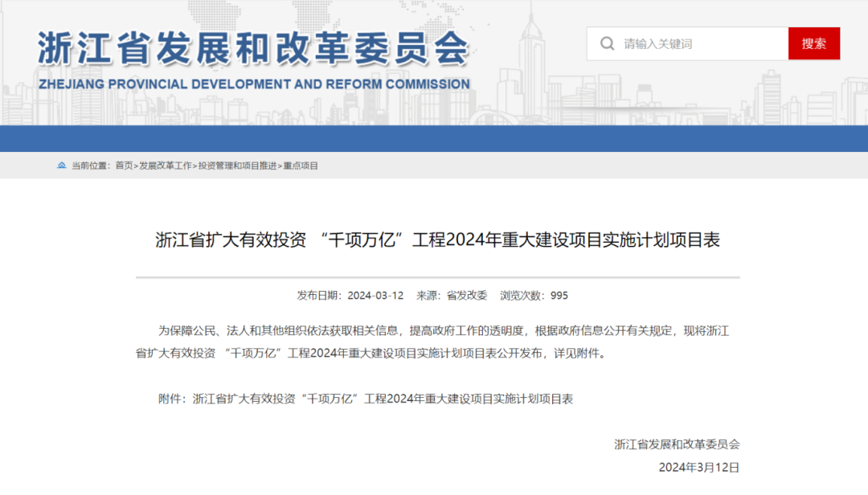This screenshot has height=495, width=868.
Task: Focus the 请输入关键词 search field
Action: click(699, 43)
